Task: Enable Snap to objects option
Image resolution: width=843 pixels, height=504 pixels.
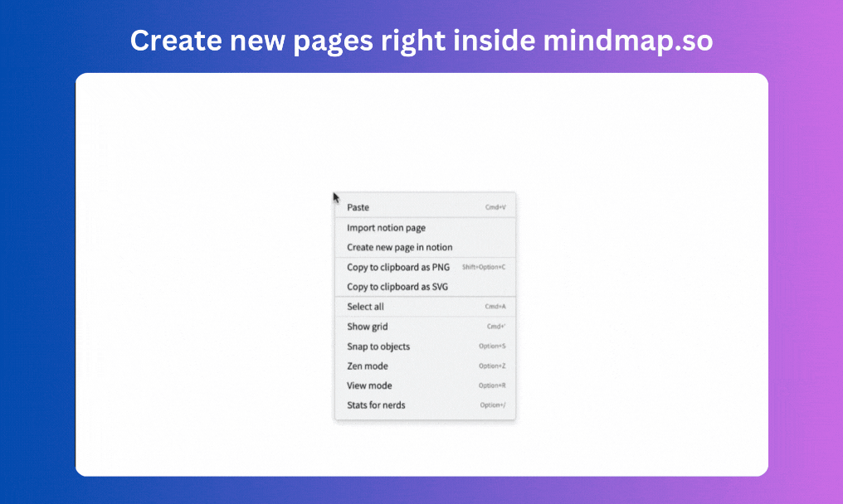Action: coord(425,346)
